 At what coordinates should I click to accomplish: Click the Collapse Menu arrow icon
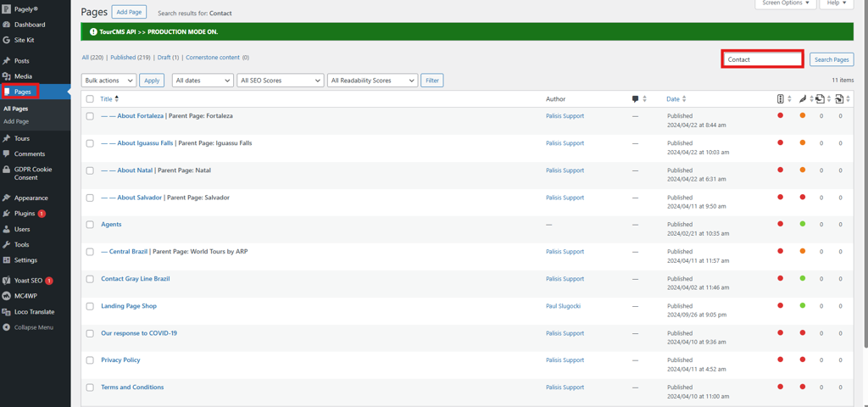click(7, 327)
